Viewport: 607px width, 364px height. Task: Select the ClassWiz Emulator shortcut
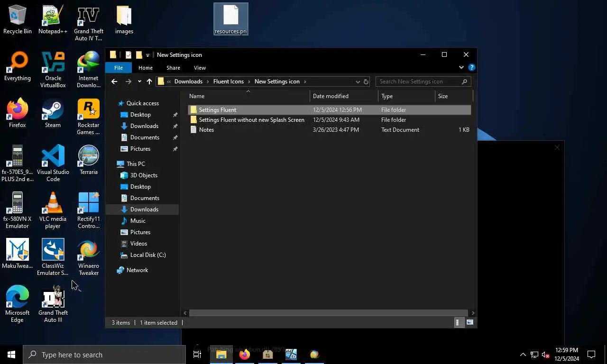pos(53,258)
